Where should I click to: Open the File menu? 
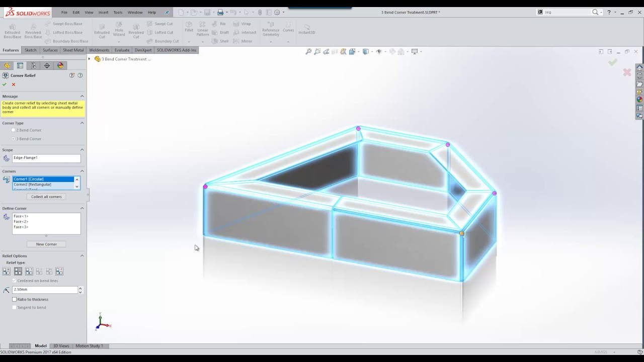click(64, 12)
